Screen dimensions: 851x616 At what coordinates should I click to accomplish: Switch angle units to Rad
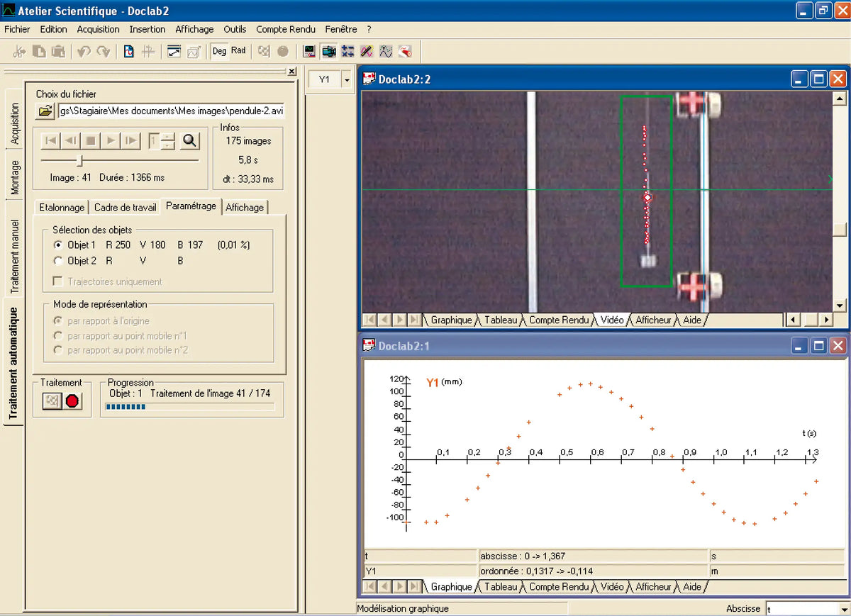239,50
